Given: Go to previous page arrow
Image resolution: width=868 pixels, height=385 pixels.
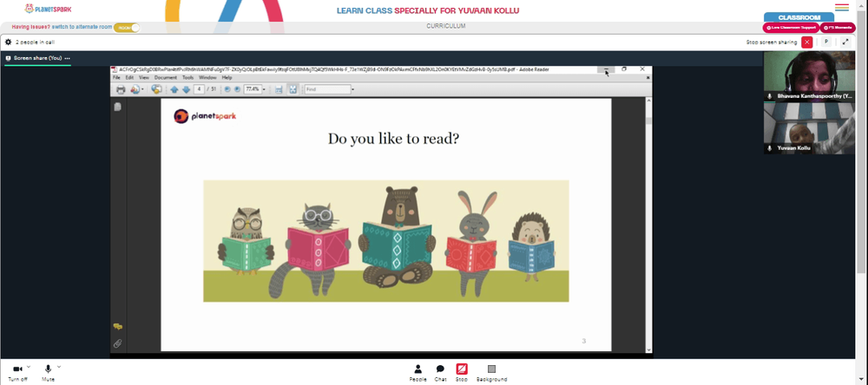Looking at the screenshot, I should point(174,89).
